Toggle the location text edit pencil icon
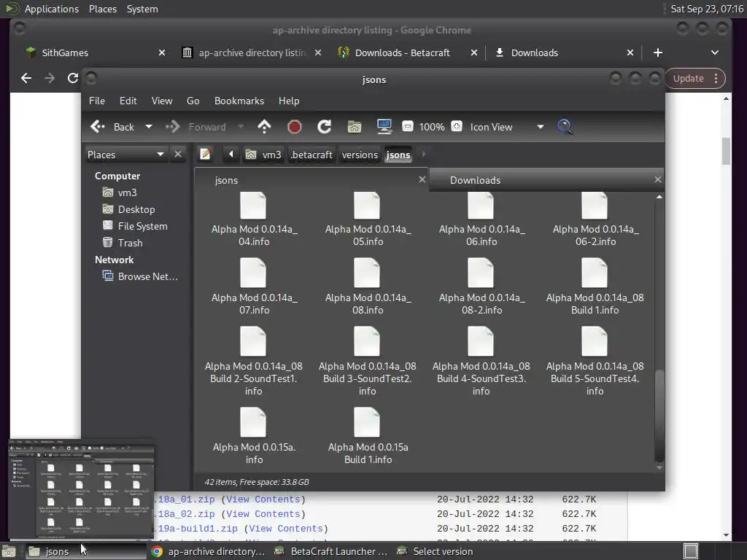Image resolution: width=747 pixels, height=560 pixels. 205,155
